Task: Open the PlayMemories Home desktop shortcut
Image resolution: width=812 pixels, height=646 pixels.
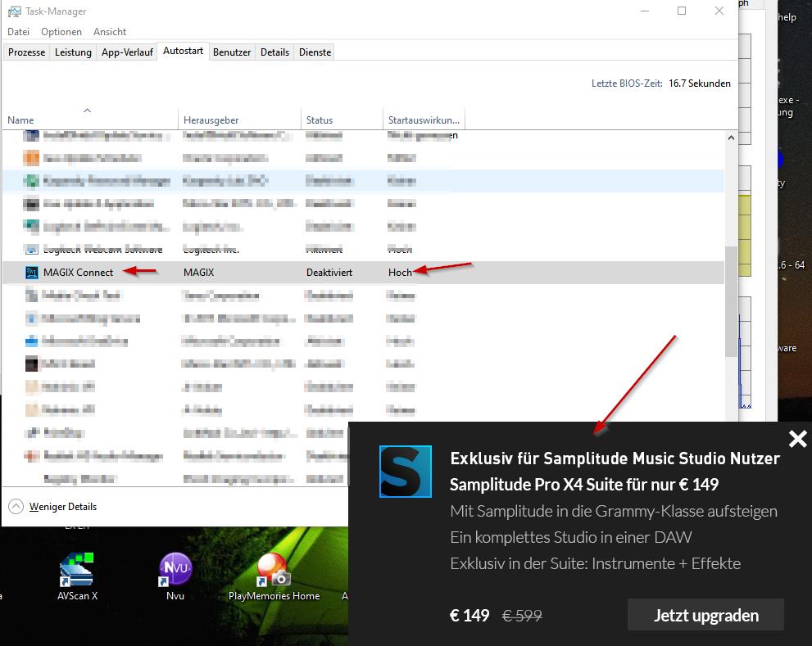Action: pyautogui.click(x=274, y=577)
